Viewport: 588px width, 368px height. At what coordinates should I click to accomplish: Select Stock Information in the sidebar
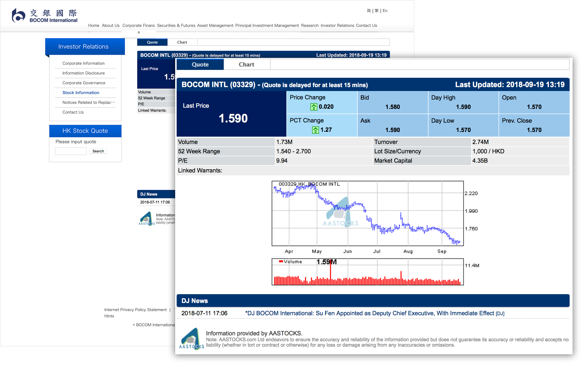(81, 92)
